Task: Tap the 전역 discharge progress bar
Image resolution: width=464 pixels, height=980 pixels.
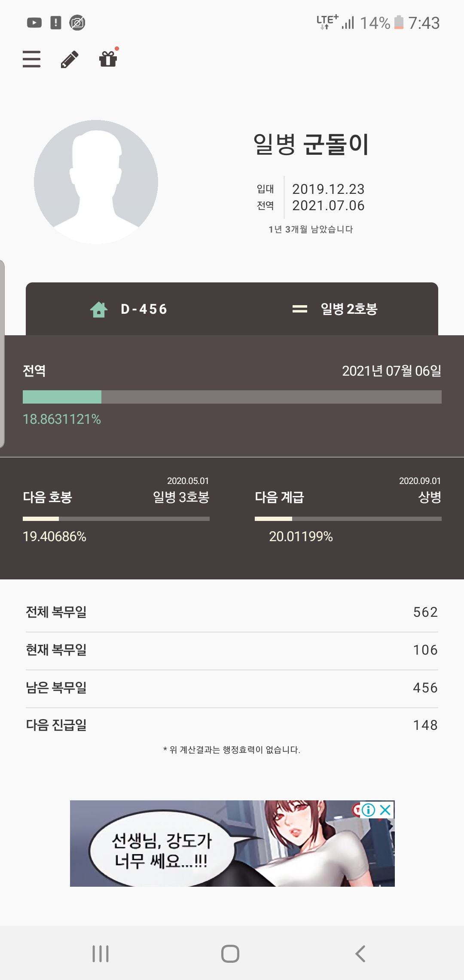Action: (x=232, y=397)
